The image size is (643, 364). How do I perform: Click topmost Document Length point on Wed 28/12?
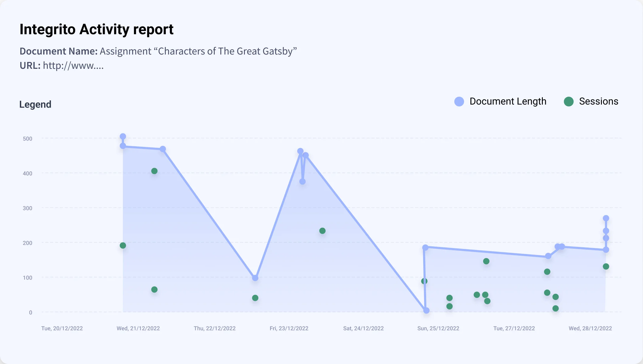606,218
